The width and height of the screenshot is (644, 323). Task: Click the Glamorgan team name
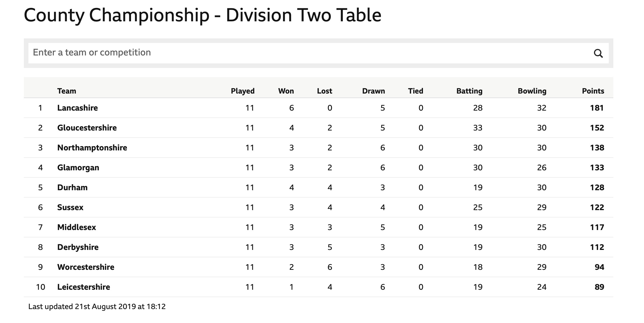point(78,167)
